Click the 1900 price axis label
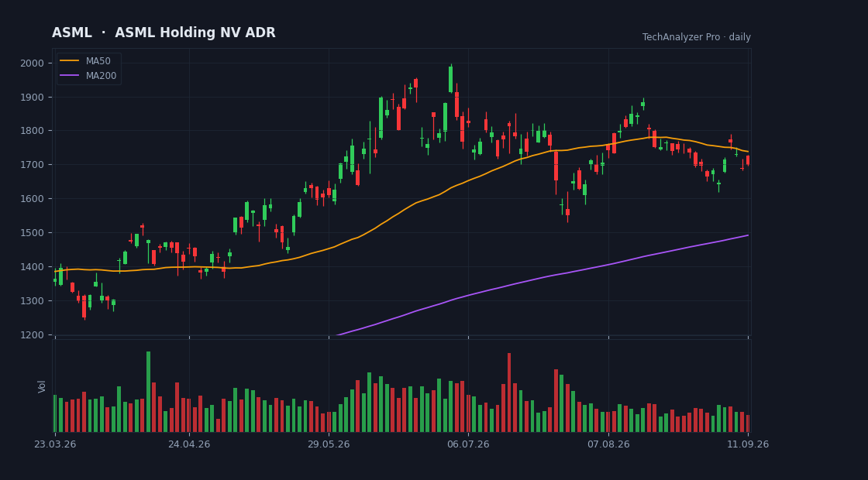Viewport: 868px width, 480px height. [33, 98]
